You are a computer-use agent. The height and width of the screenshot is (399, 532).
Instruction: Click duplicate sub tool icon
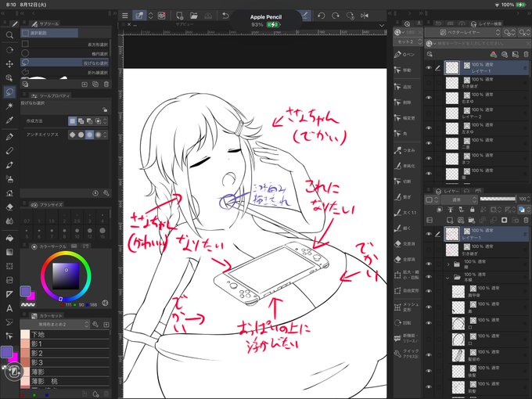95,84
